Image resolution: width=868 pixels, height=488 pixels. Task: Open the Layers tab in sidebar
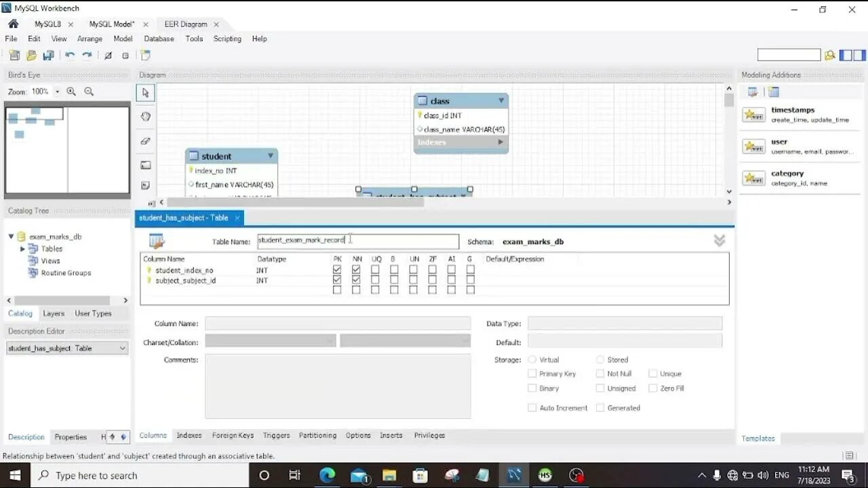pyautogui.click(x=54, y=313)
